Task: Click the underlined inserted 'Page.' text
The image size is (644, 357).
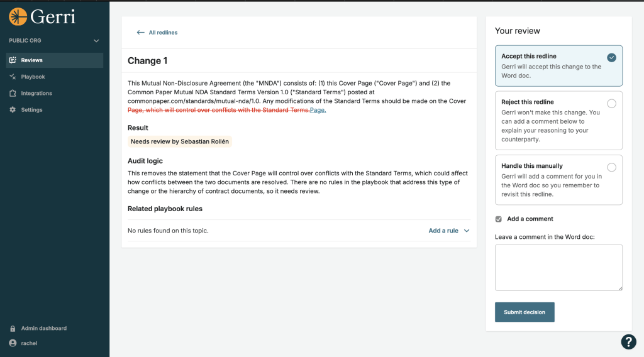Action: [x=318, y=110]
